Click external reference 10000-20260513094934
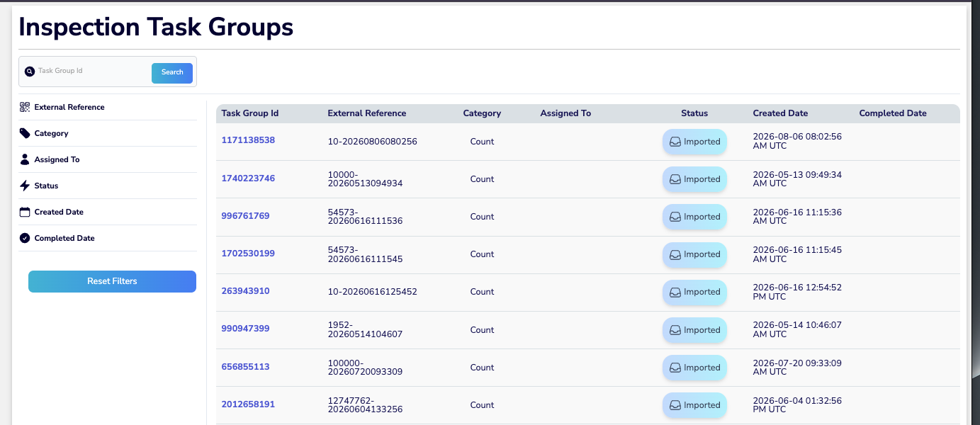980x425 pixels. point(365,179)
